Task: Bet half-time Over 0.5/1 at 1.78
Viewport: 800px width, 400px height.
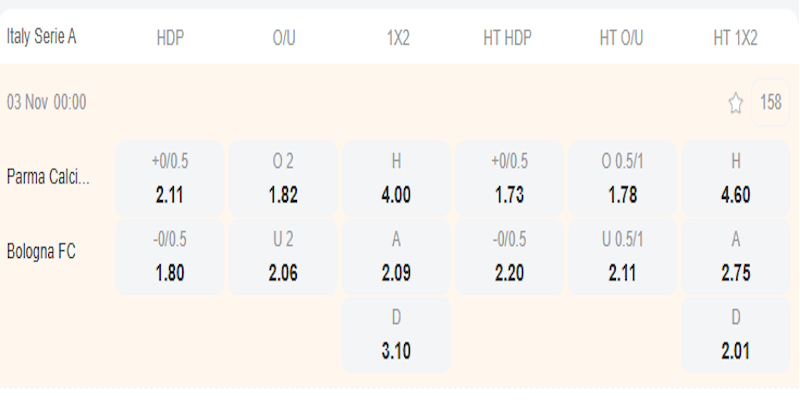Action: [623, 179]
